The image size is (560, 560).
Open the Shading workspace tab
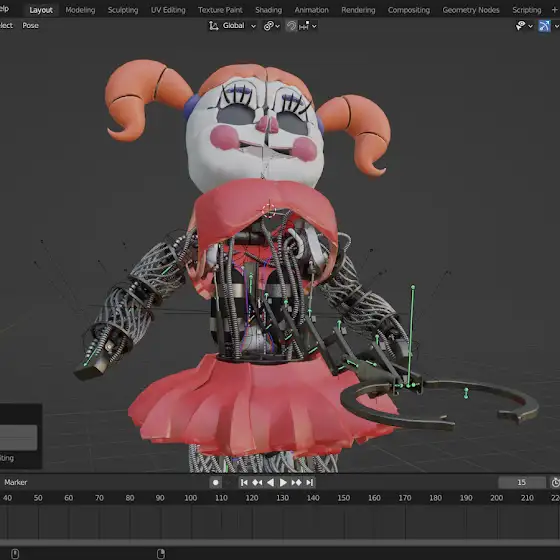269,10
